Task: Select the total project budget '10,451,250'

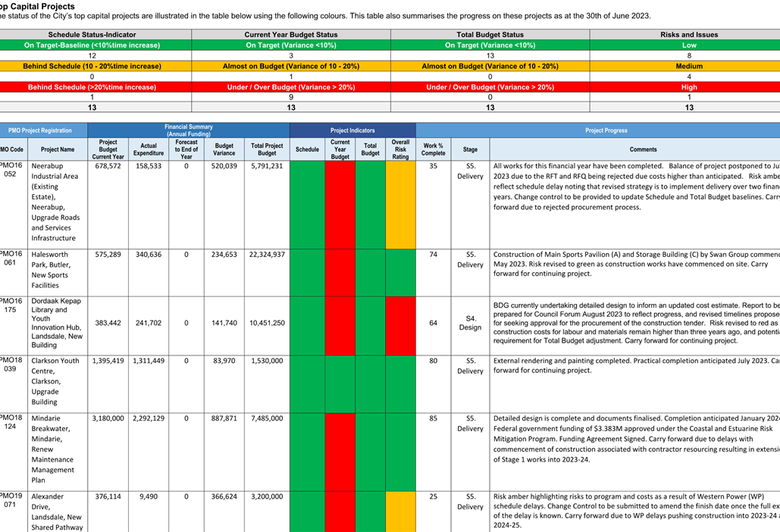Action: coord(267,323)
